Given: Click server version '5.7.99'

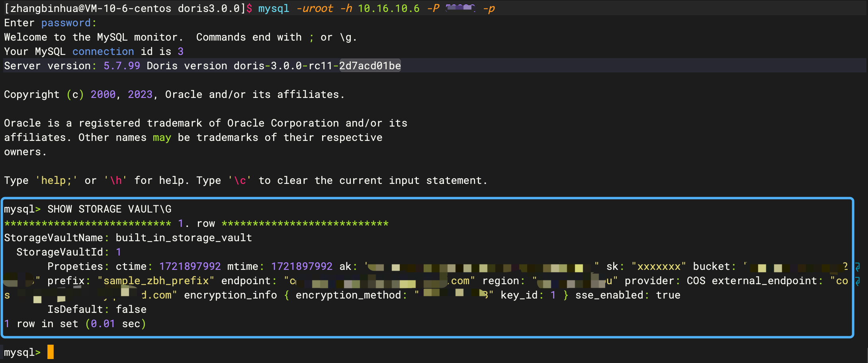Looking at the screenshot, I should 122,66.
